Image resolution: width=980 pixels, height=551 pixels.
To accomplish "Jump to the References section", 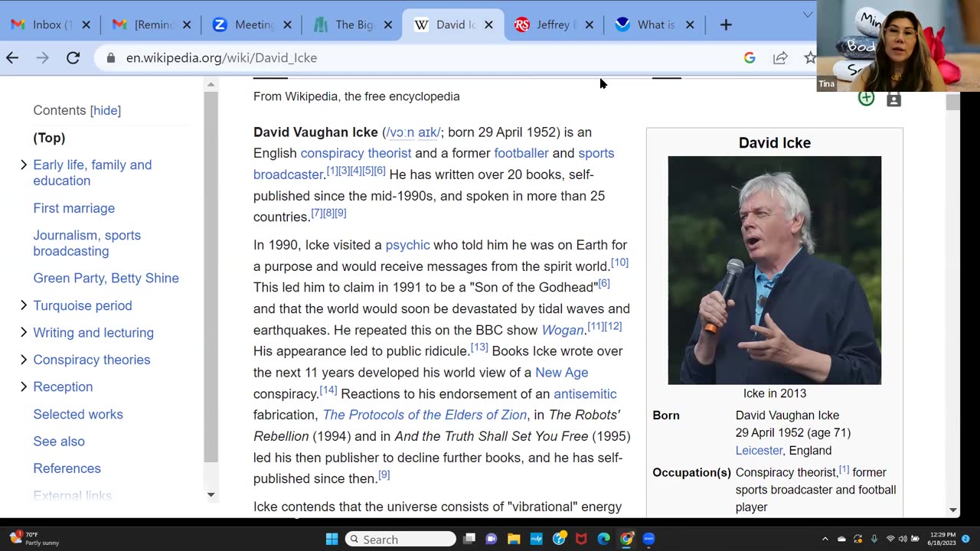I will point(67,468).
